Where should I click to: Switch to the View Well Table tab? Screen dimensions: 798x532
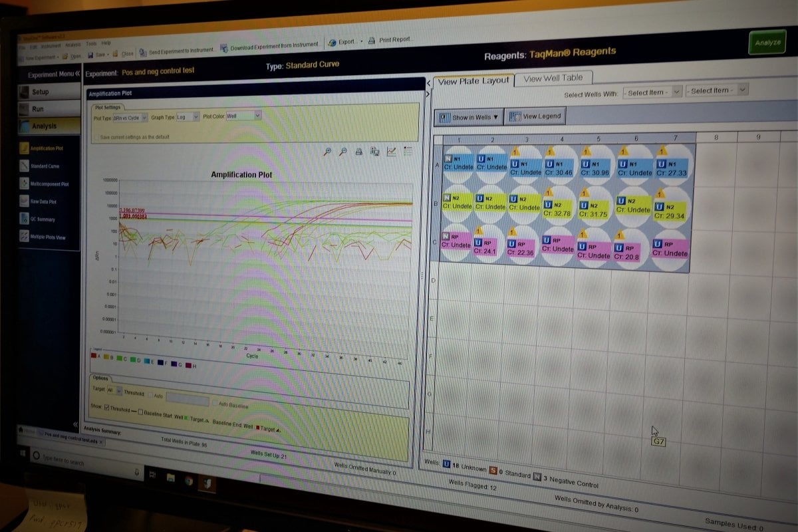pos(553,78)
